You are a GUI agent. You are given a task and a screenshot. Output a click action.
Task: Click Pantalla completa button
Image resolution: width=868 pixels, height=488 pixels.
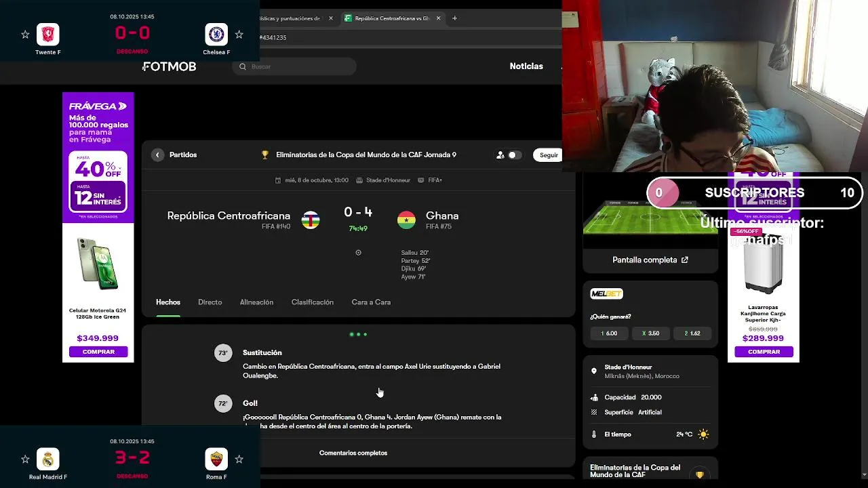click(x=650, y=260)
